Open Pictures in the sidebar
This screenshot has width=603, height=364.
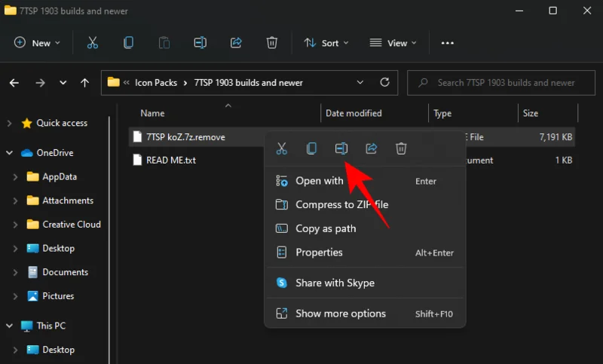[x=58, y=295]
